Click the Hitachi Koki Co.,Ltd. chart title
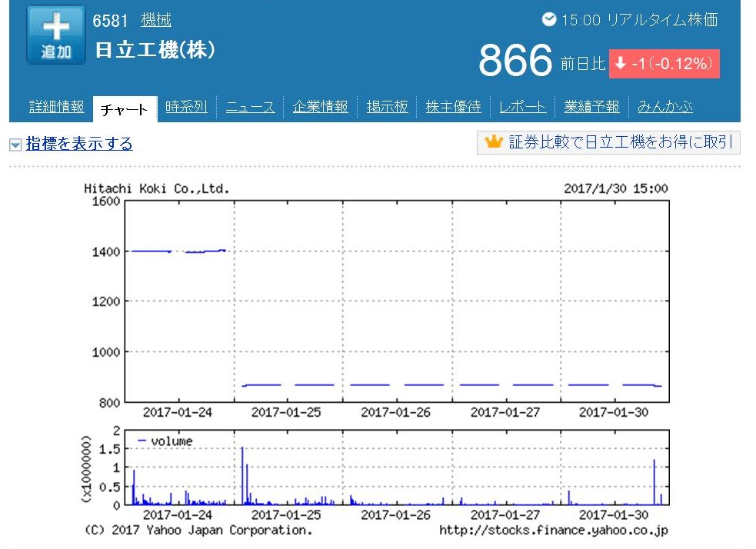Viewport: 756px width, 549px height. (x=156, y=188)
